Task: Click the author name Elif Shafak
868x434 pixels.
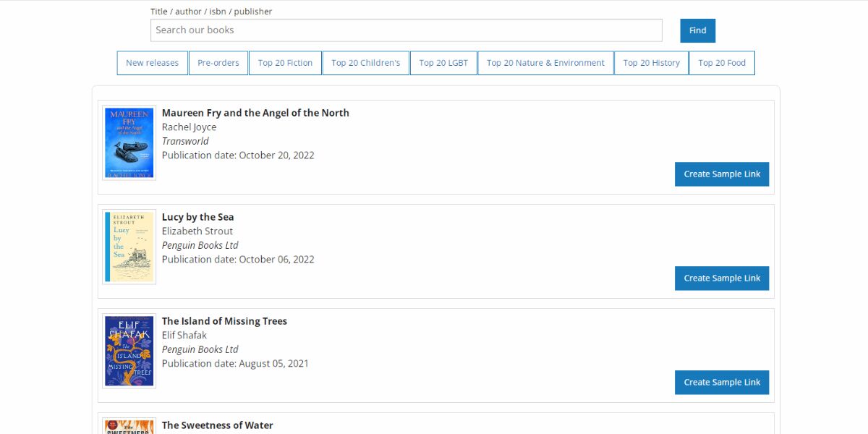Action: click(x=184, y=335)
